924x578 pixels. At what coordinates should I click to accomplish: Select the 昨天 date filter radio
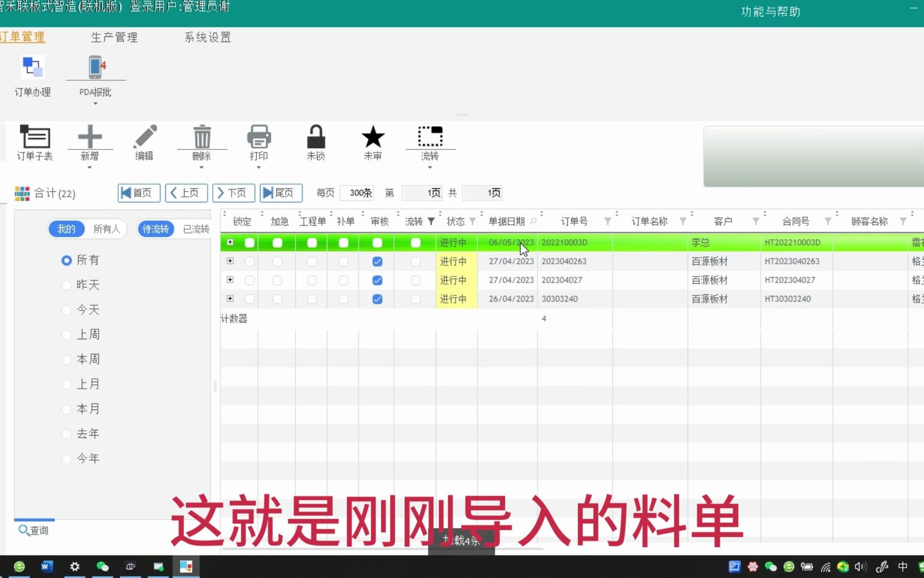67,285
